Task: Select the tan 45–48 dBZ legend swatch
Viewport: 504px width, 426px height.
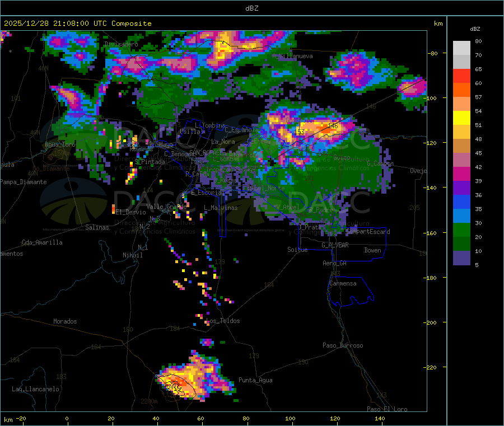Action: [x=461, y=146]
